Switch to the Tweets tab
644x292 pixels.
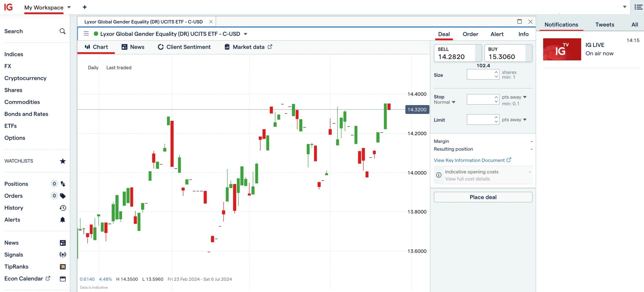(x=605, y=25)
